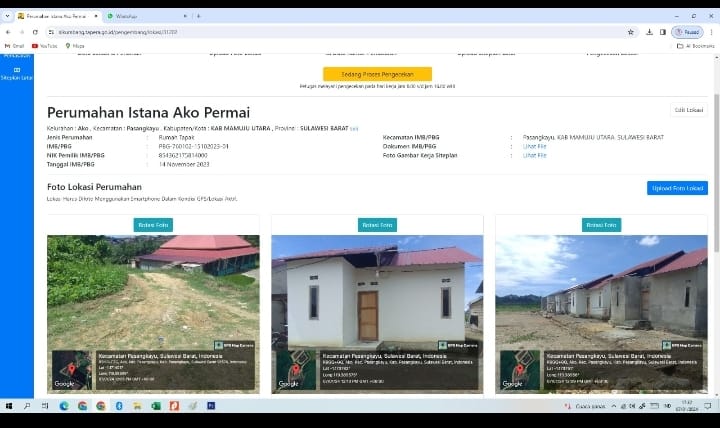
Task: Click the Edit Lokasi button
Action: [x=688, y=110]
